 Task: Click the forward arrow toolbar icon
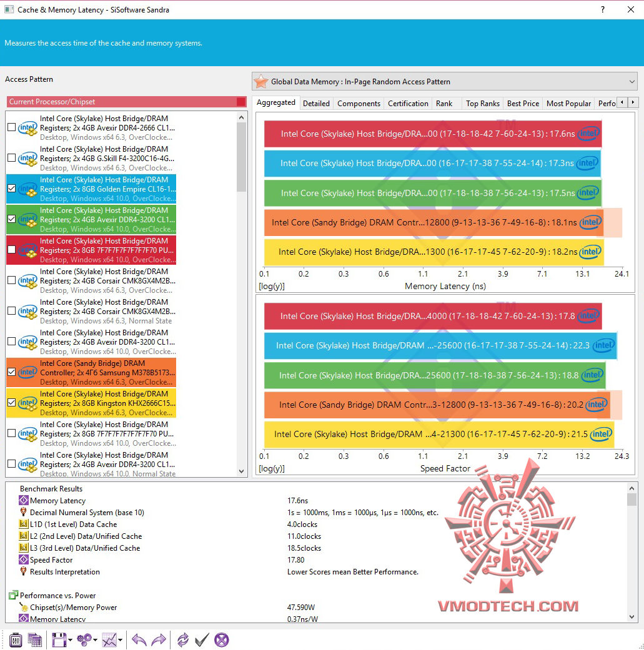pos(159,640)
